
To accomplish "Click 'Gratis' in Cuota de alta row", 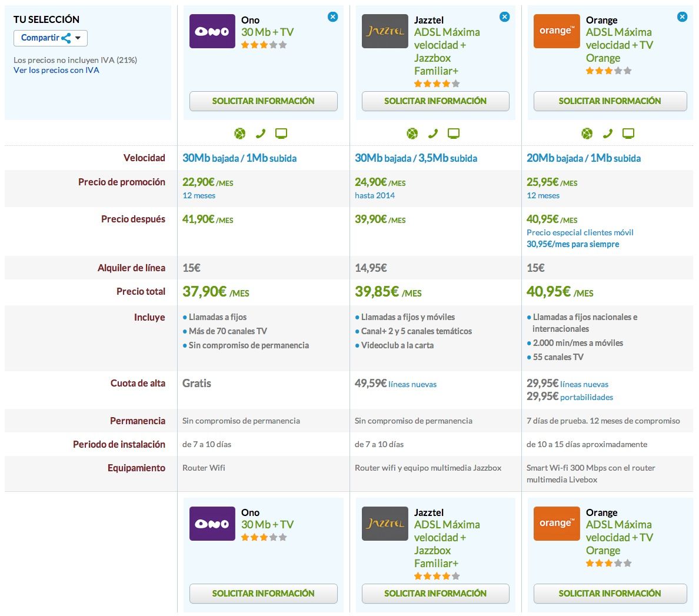I will pos(197,384).
